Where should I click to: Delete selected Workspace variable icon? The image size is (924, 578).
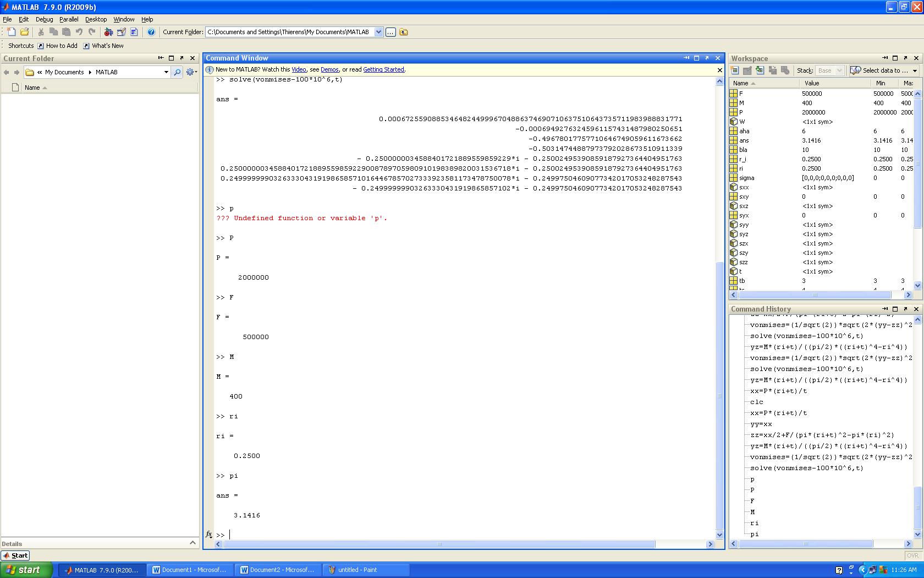tap(785, 70)
